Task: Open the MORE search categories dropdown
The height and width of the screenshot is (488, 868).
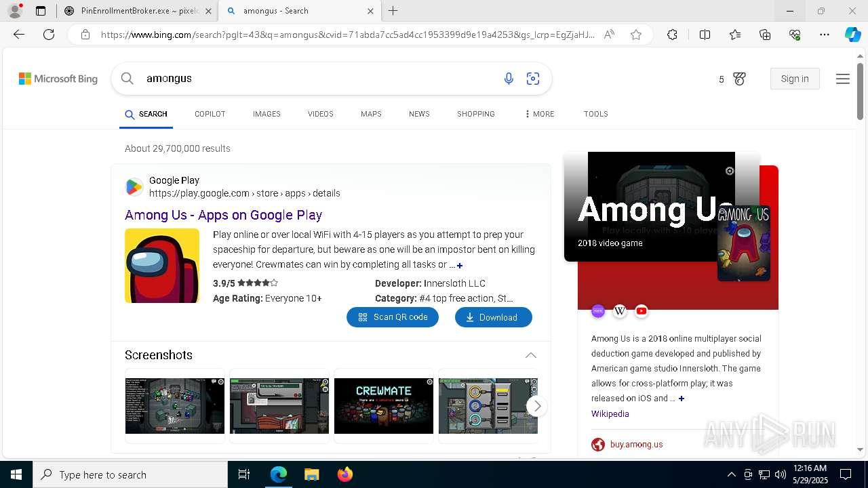Action: point(540,114)
